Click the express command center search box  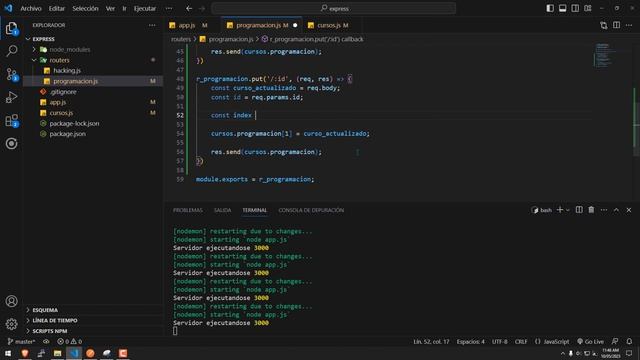pyautogui.click(x=333, y=8)
